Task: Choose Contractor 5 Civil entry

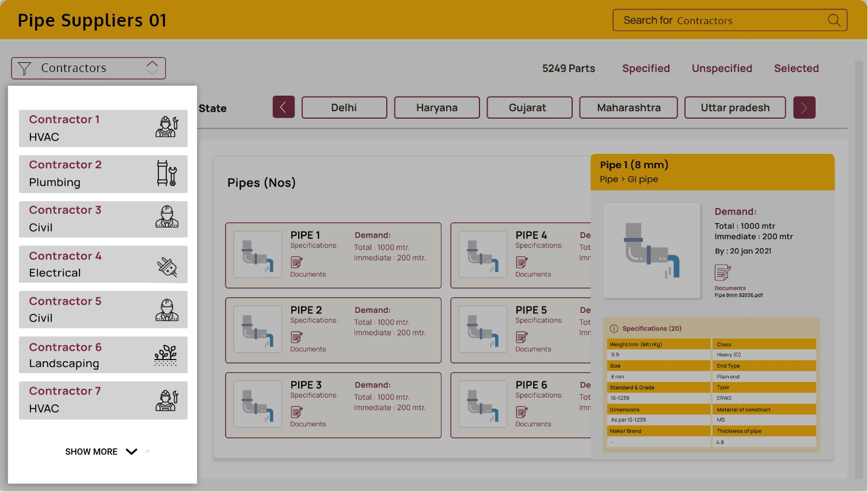Action: pos(103,309)
